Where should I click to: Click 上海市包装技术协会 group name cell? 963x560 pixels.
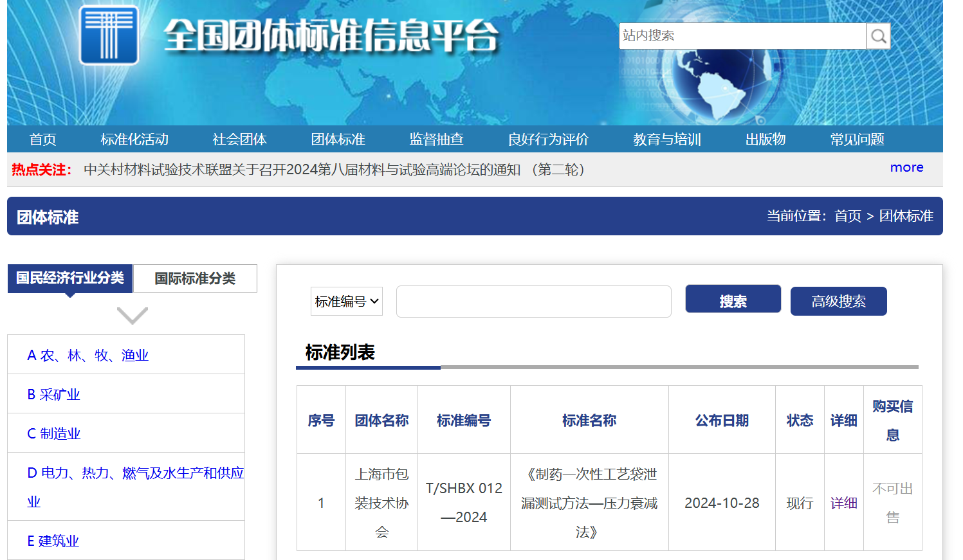[382, 503]
